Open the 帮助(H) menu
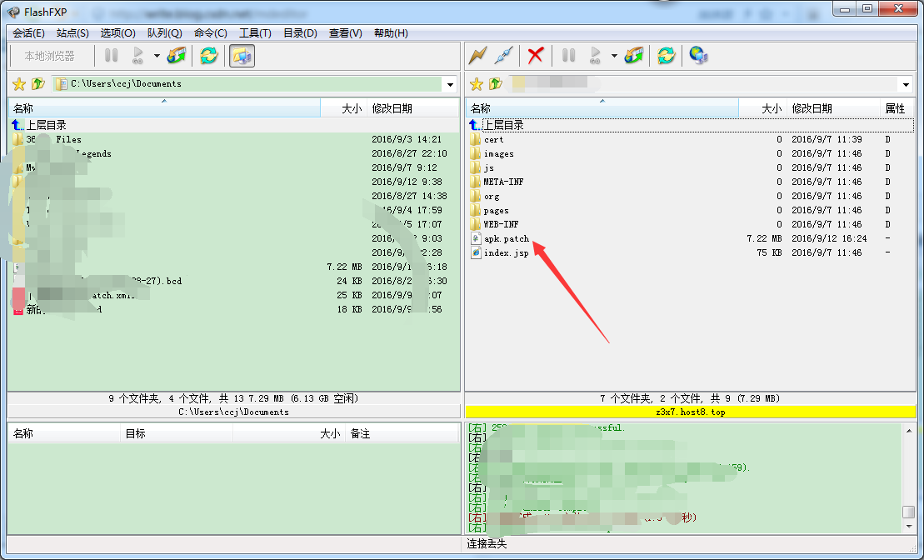This screenshot has height=560, width=924. coord(391,33)
